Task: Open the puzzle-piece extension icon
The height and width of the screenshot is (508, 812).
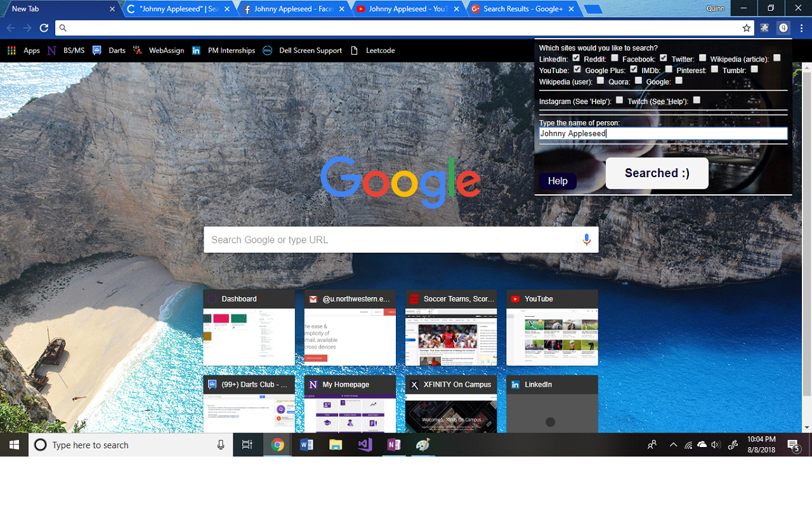Action: tap(765, 28)
